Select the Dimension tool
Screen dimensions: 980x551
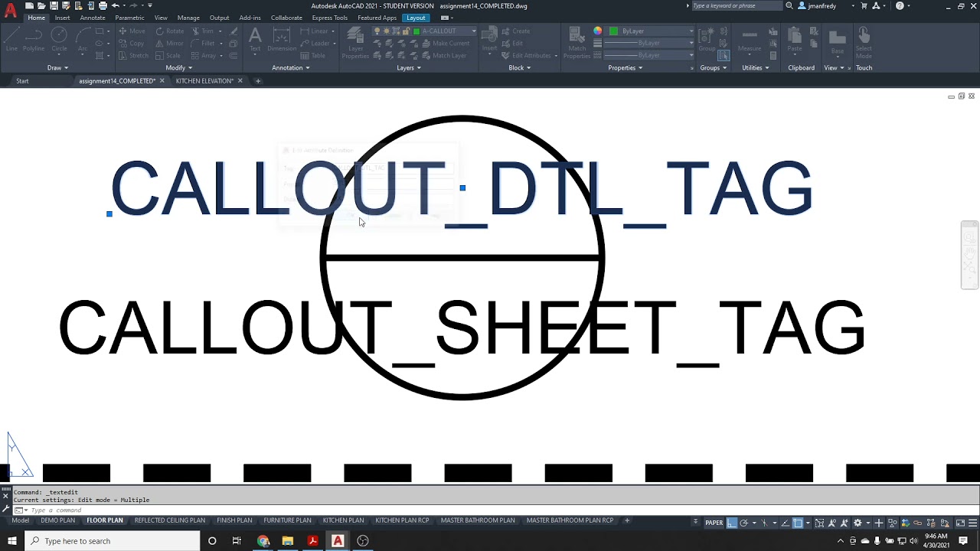pyautogui.click(x=282, y=39)
